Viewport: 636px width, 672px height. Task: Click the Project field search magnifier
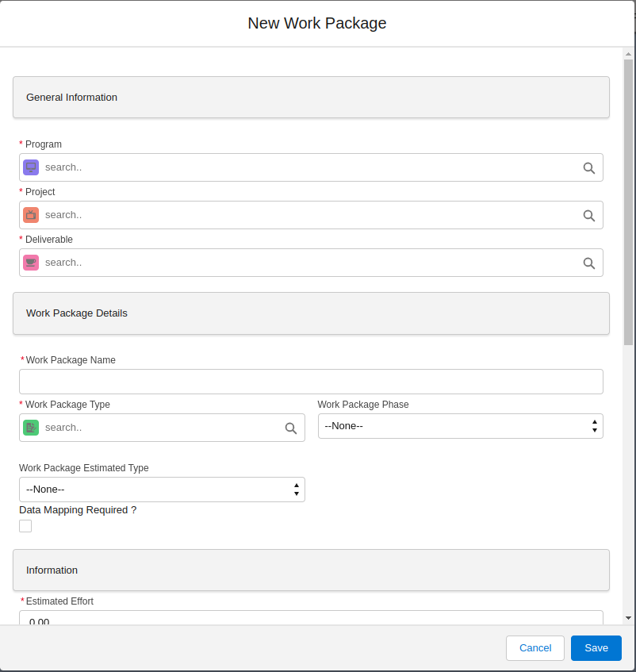click(x=588, y=215)
